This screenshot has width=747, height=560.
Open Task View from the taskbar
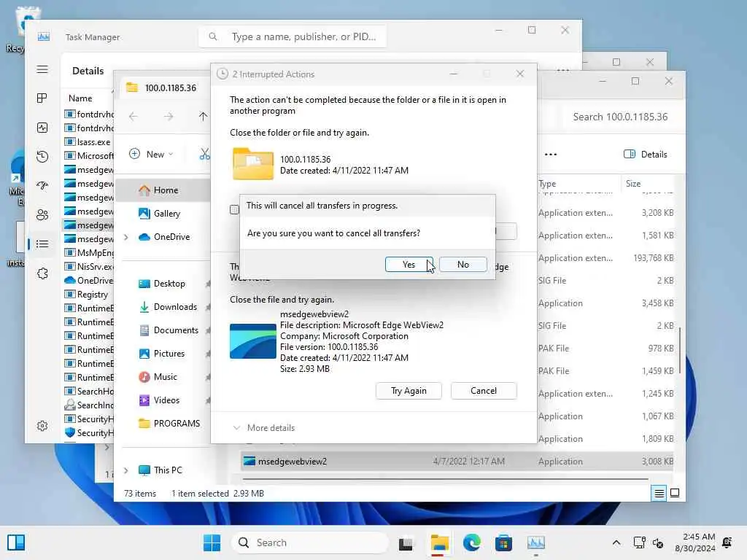tap(406, 542)
